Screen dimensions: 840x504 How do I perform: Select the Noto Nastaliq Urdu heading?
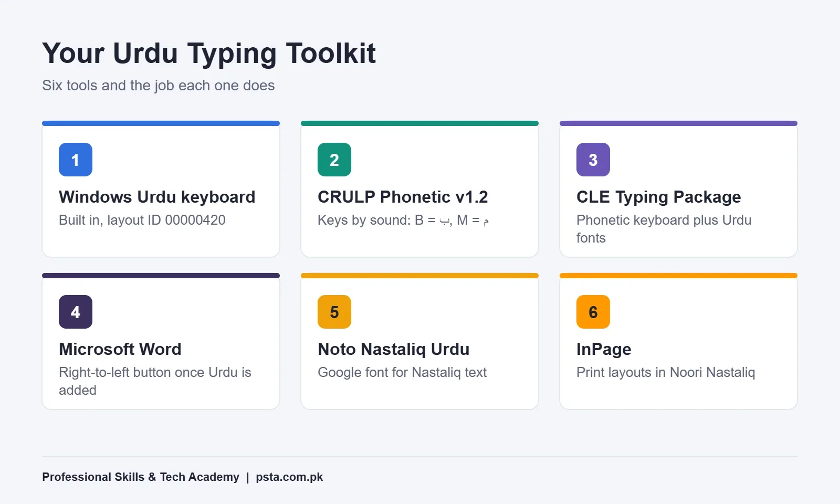pyautogui.click(x=393, y=349)
